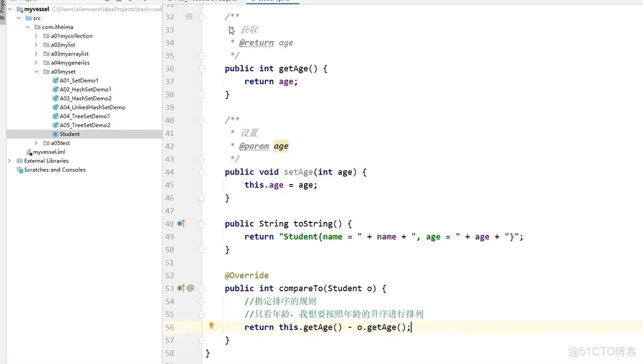Open the A01_SetDemo1 class file
This screenshot has width=643, height=364.
click(79, 81)
